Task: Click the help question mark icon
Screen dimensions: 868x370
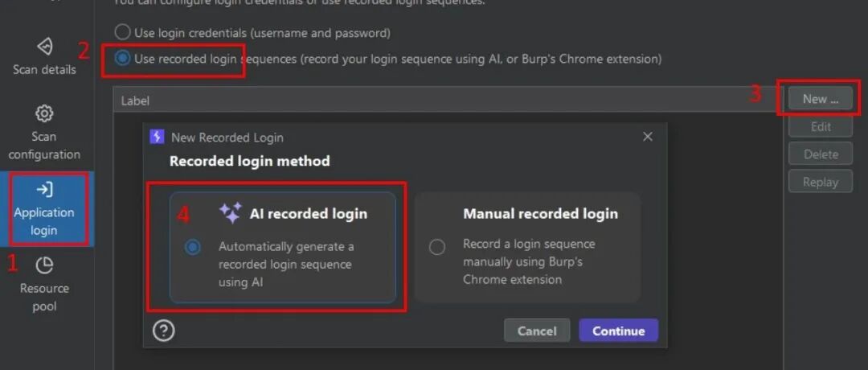Action: pyautogui.click(x=163, y=331)
